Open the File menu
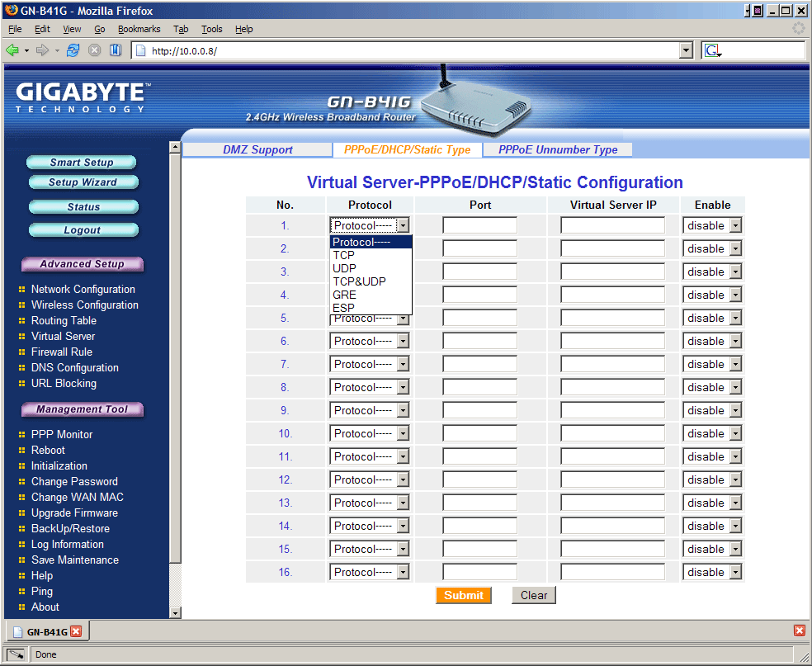The height and width of the screenshot is (666, 812). (x=15, y=29)
